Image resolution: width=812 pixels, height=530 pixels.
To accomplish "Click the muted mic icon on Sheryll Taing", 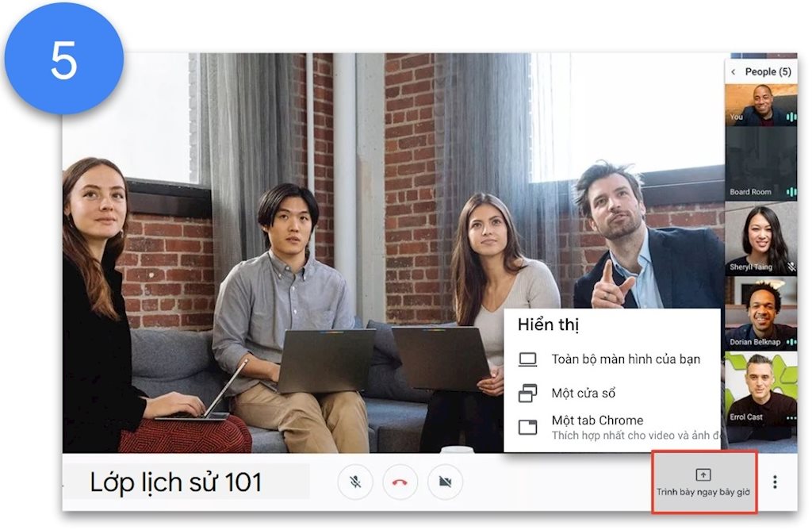I will tap(791, 267).
